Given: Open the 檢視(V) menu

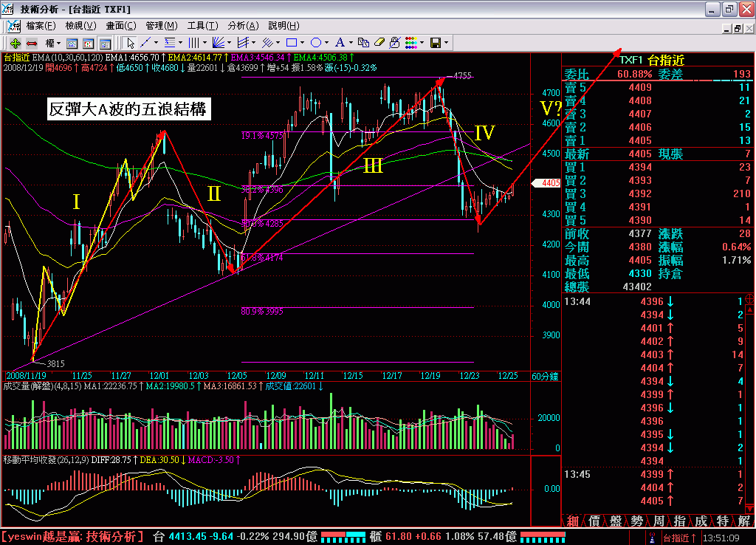Looking at the screenshot, I should (80, 26).
